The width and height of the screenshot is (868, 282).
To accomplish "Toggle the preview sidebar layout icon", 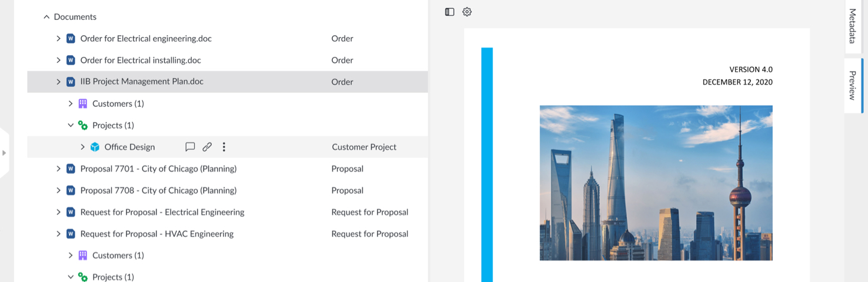I will (450, 12).
